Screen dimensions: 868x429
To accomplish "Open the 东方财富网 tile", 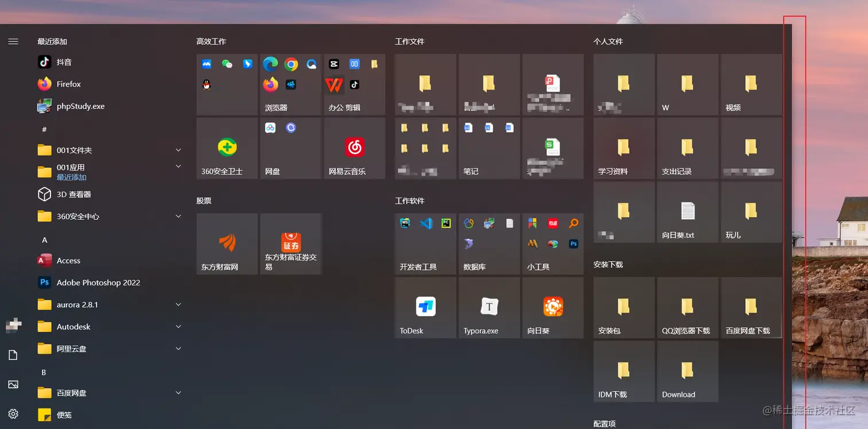I will (x=227, y=244).
